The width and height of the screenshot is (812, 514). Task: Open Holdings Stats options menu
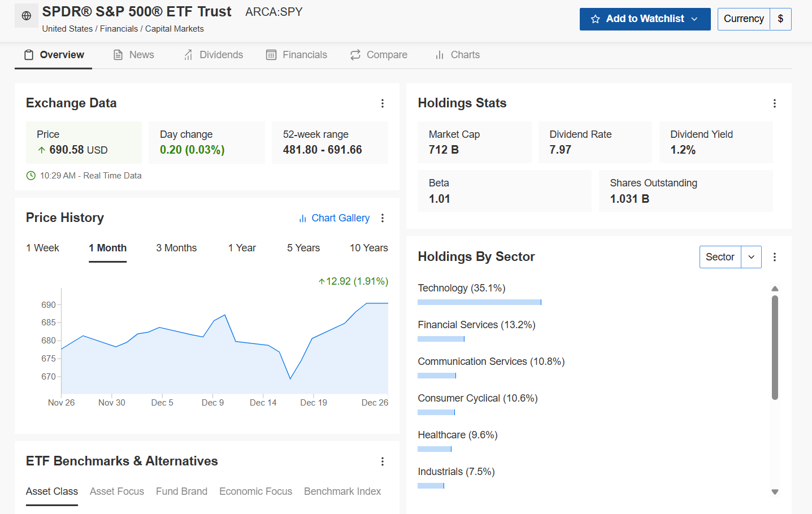click(775, 103)
